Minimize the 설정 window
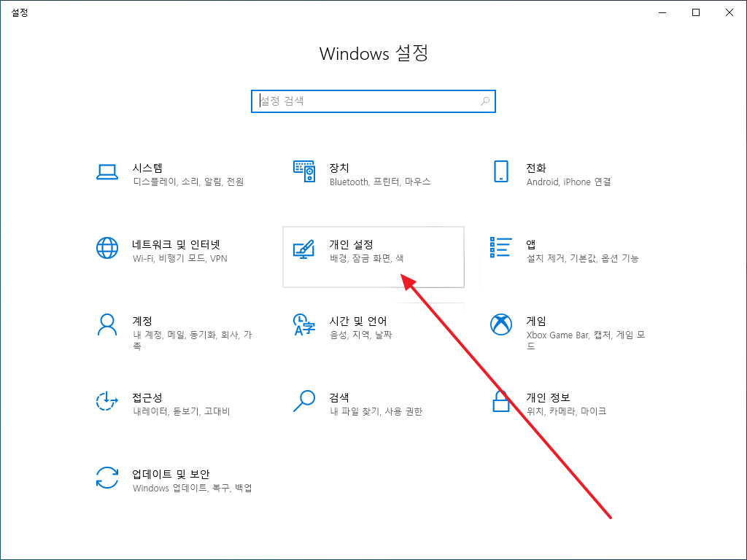747x560 pixels. tap(662, 12)
